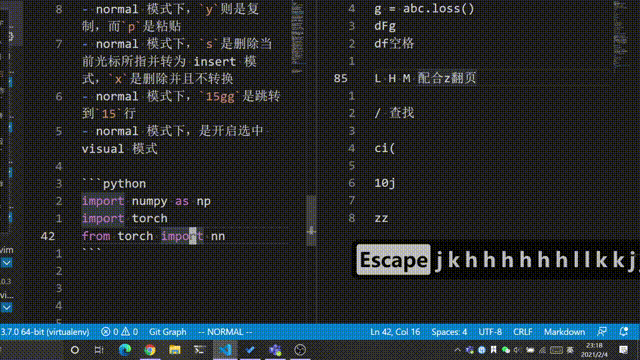Click the '15gg' text in left editor
The image size is (640, 360).
click(220, 96)
